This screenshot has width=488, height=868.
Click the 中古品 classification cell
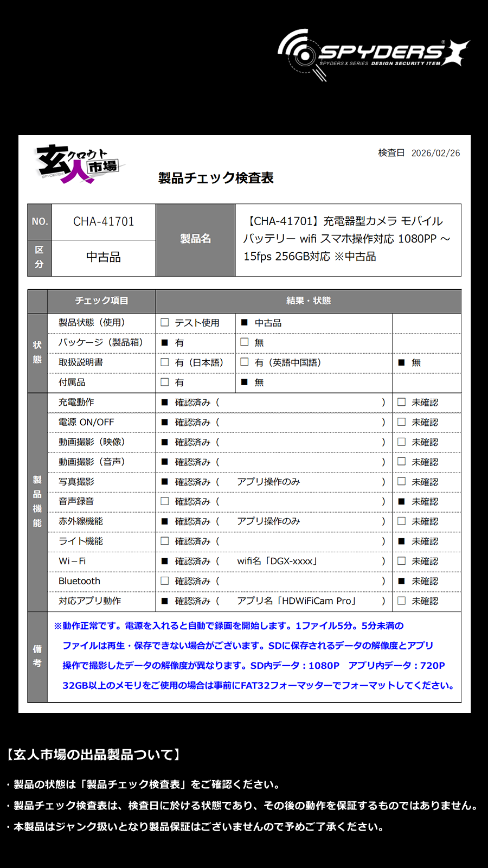click(104, 257)
